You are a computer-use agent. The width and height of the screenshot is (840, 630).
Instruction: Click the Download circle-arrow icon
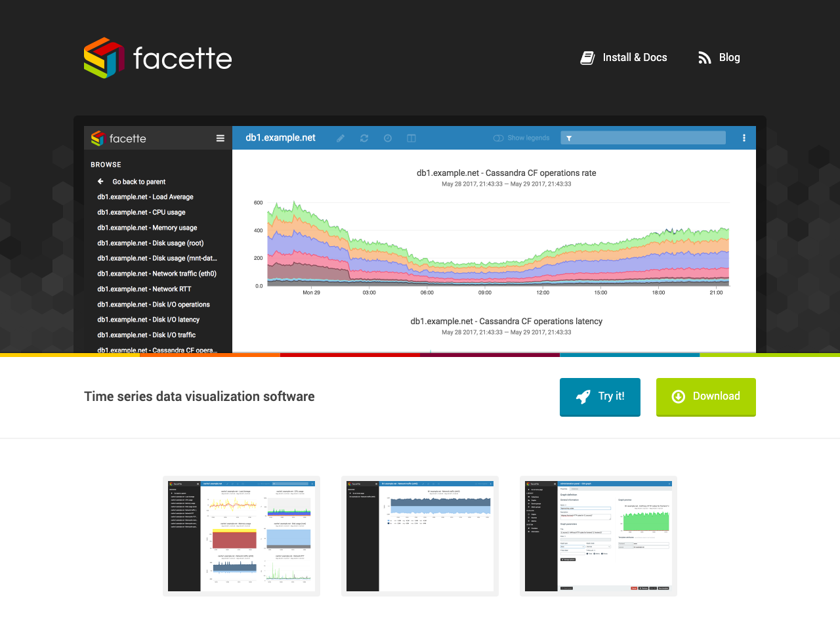tap(677, 396)
